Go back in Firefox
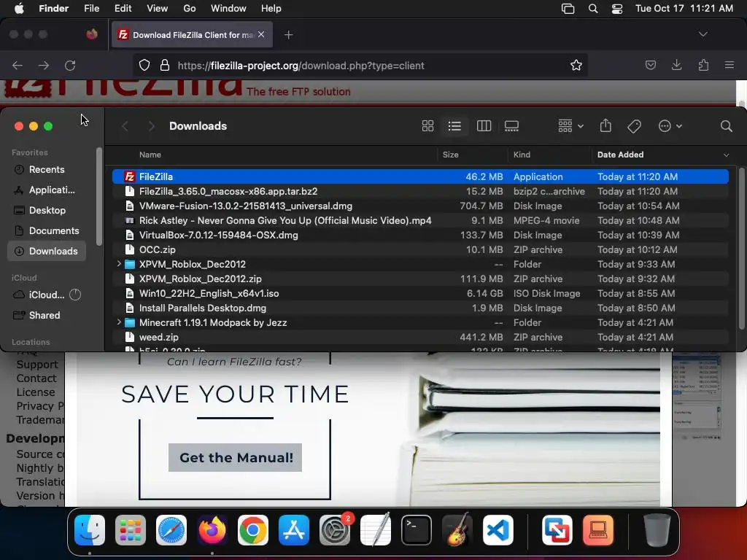This screenshot has height=560, width=747. 18,65
